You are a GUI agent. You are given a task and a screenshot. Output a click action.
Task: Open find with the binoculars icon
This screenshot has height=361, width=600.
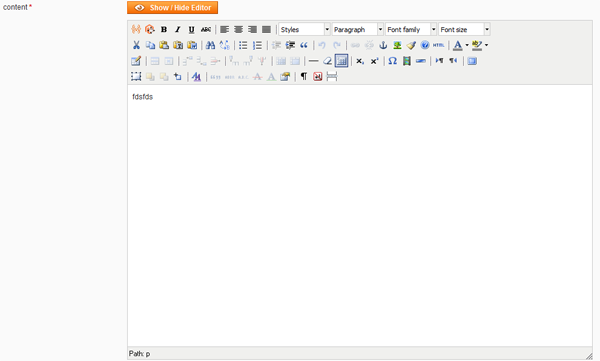[210, 45]
